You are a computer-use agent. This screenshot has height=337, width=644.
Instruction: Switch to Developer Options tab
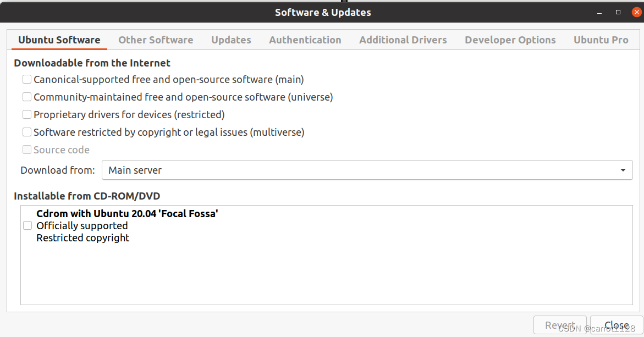point(510,40)
